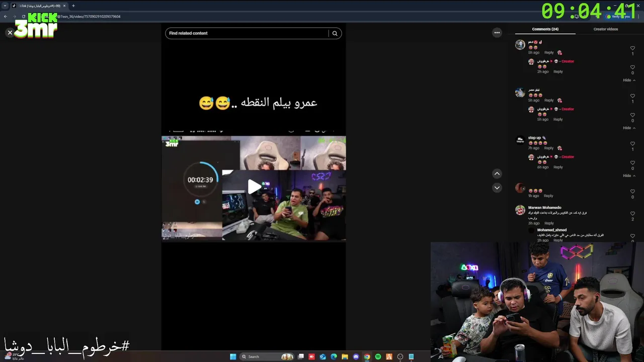Reply to the first commenter's comment
This screenshot has height=362, width=644.
(x=549, y=53)
